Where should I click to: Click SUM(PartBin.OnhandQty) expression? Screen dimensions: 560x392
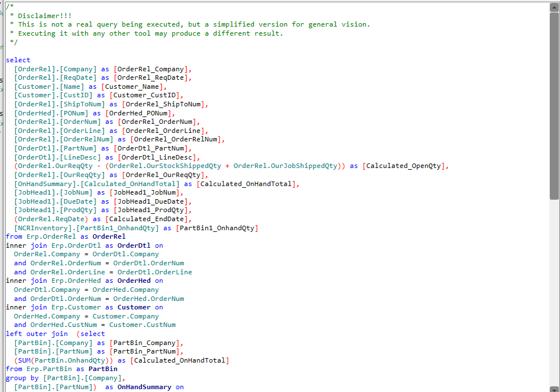[63, 360]
